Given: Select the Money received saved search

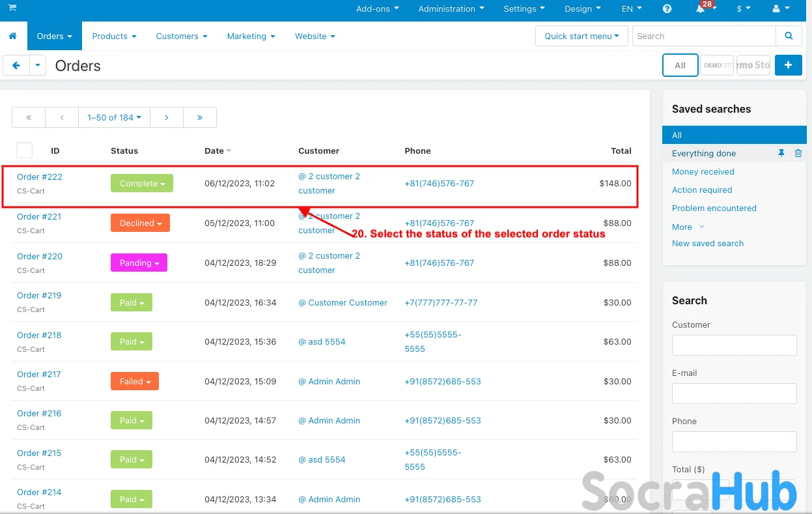Looking at the screenshot, I should [x=703, y=172].
